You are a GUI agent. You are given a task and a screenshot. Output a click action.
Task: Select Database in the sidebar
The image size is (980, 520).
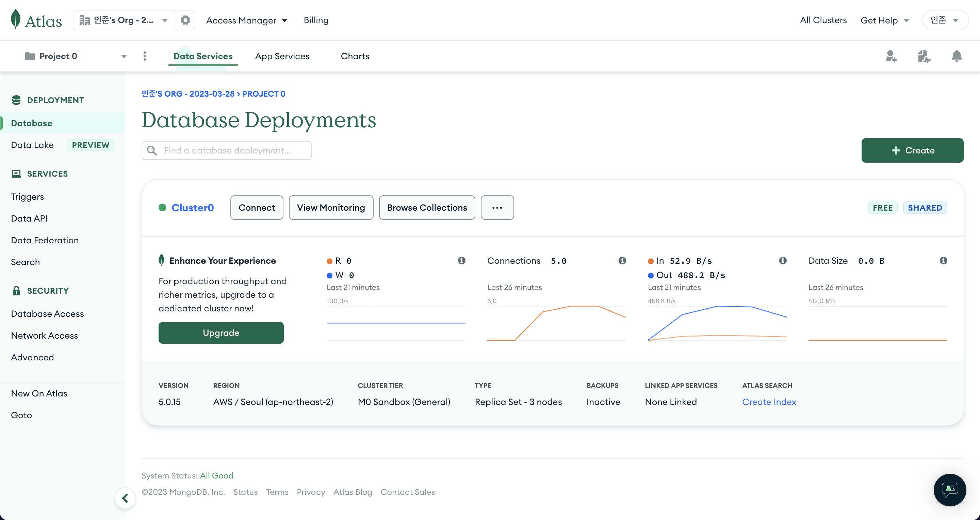[x=62, y=123]
